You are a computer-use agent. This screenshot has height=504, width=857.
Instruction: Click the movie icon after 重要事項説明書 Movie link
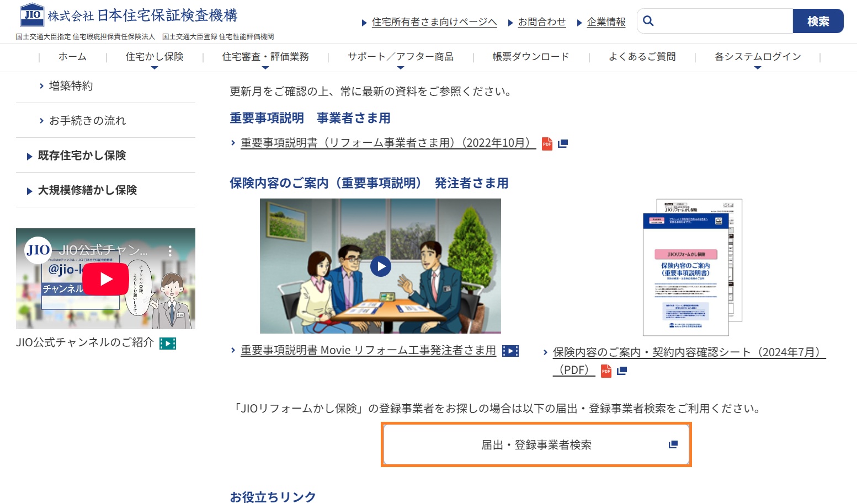point(510,351)
